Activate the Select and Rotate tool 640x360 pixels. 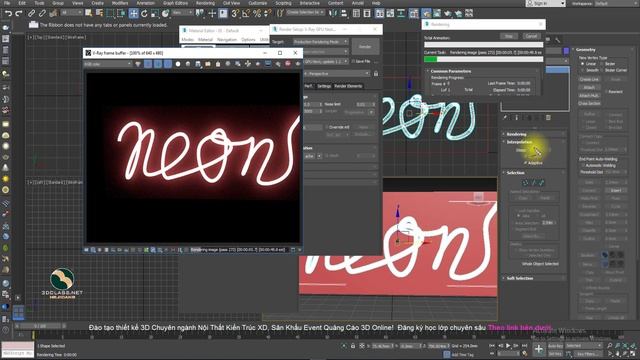(144, 13)
